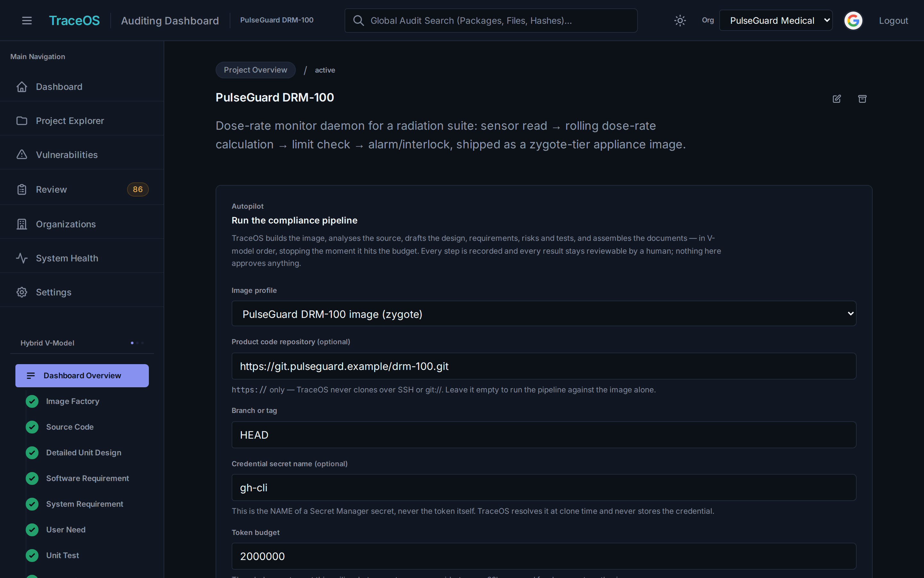Click the search magnifier icon

coord(358,21)
